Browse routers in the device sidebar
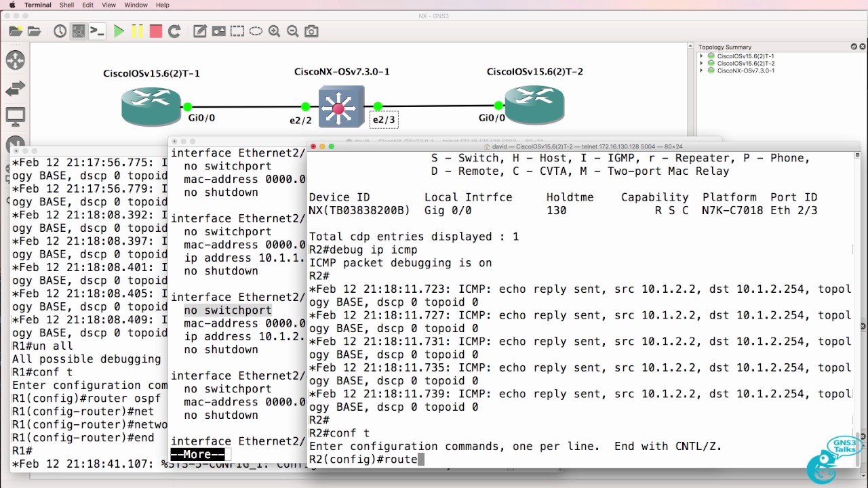Image resolution: width=868 pixels, height=488 pixels. tap(16, 60)
